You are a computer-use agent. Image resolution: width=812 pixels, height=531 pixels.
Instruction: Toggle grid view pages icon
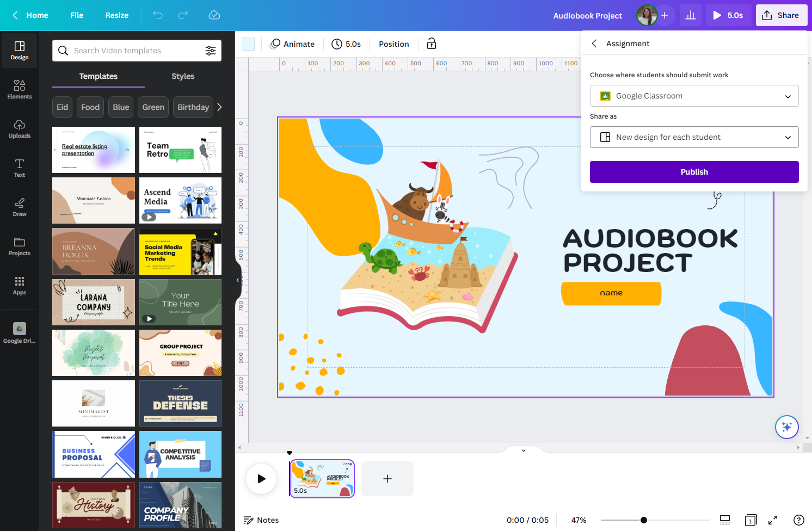[x=751, y=520]
